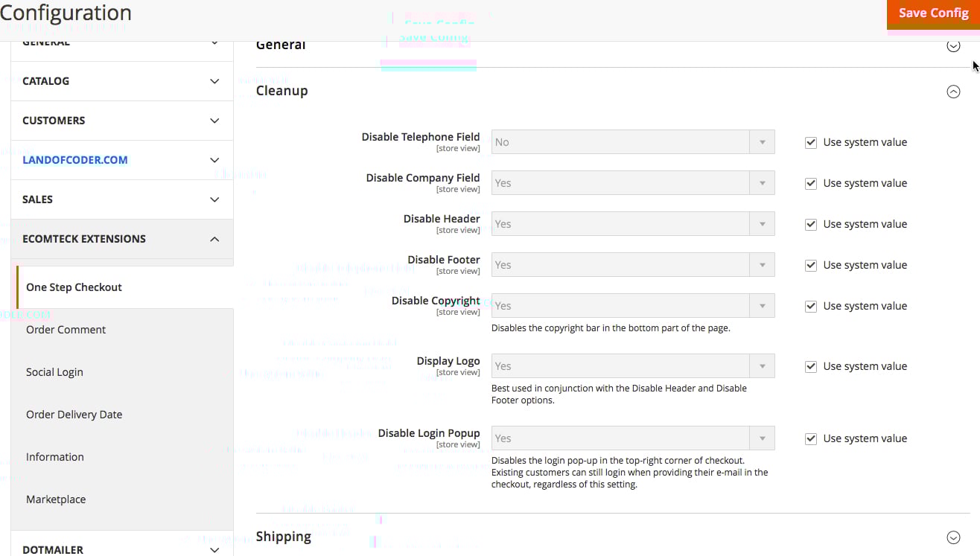The width and height of the screenshot is (980, 556).
Task: Uncheck system value for Disable Copyright
Action: (x=811, y=306)
